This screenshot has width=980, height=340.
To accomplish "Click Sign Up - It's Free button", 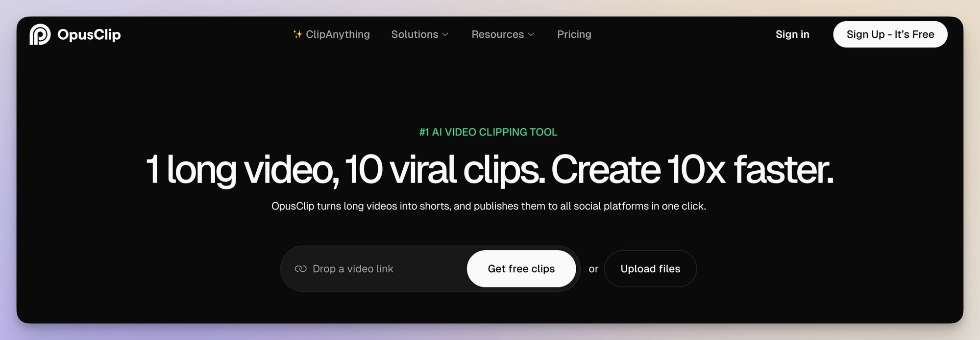I will coord(890,34).
